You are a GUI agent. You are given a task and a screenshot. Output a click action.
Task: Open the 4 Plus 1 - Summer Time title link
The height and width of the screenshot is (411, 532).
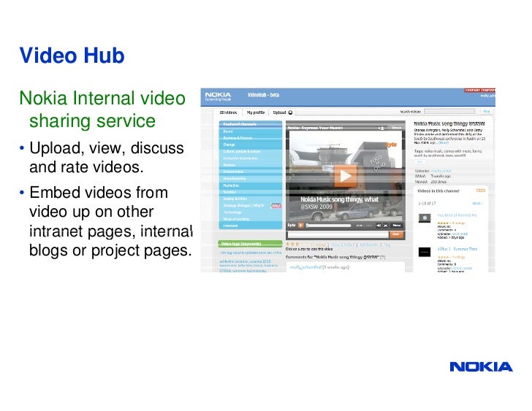tap(457, 249)
